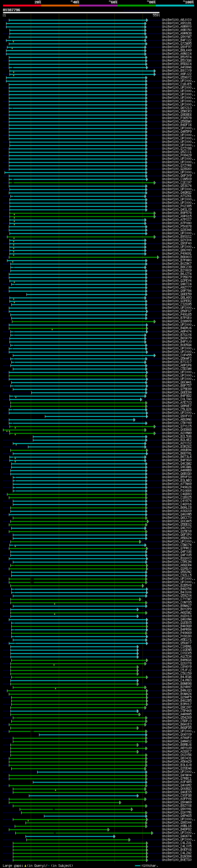Click label UniRef100_B6KA03
This screenshot has height=868, width=197.
point(177,257)
